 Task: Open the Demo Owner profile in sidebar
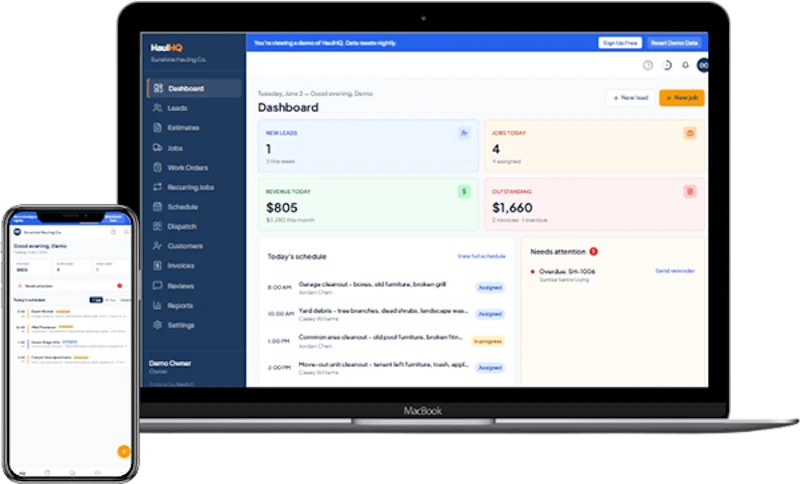pyautogui.click(x=170, y=366)
